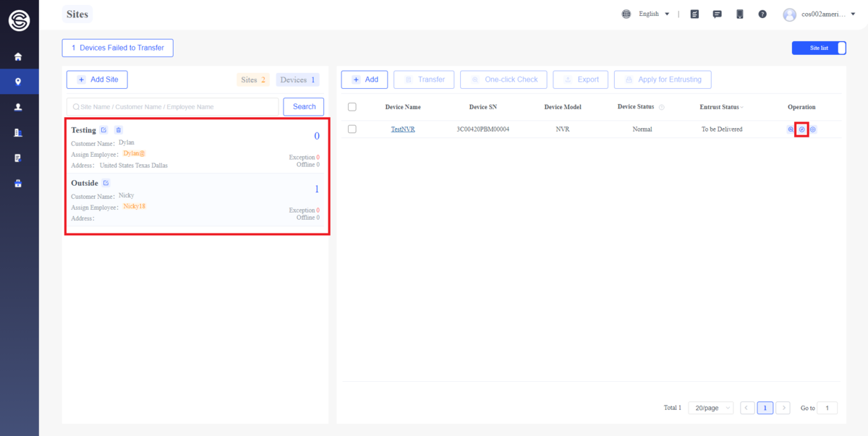
Task: Focus the Site Name search field
Action: pos(172,106)
